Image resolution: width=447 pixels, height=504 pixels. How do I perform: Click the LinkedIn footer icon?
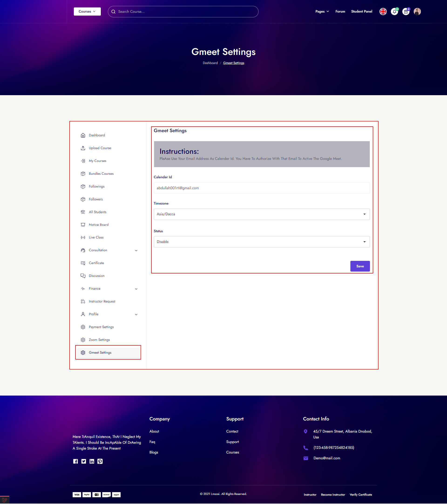coord(92,461)
